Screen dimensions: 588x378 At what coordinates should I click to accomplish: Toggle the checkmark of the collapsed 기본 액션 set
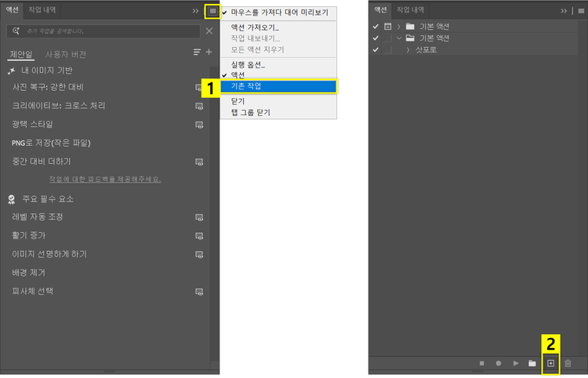(x=376, y=26)
